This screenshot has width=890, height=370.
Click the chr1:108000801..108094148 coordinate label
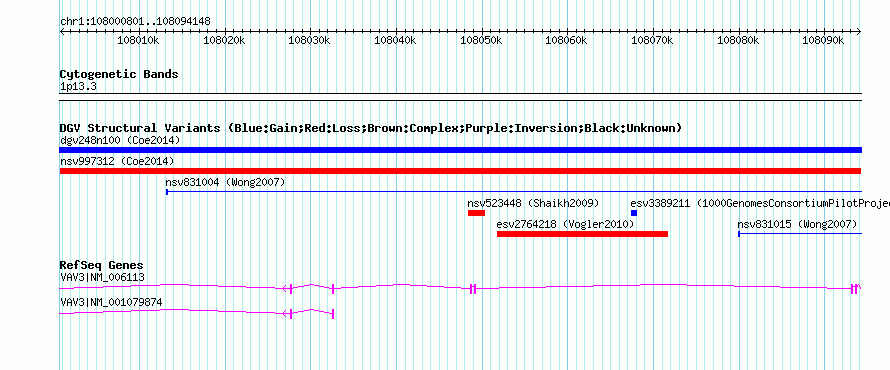click(x=135, y=21)
